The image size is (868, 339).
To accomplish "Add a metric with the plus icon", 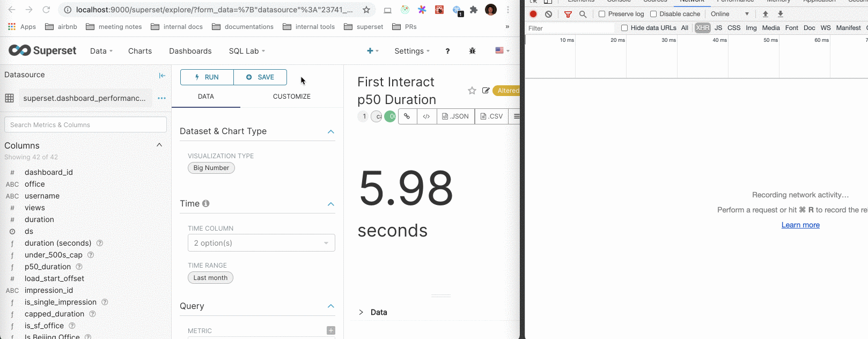I will pyautogui.click(x=331, y=330).
